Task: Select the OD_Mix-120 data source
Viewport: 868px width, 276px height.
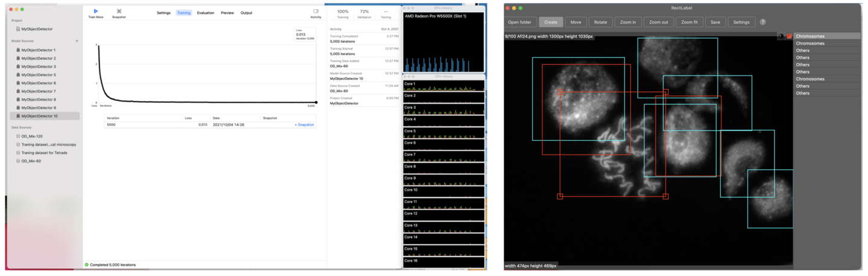Action: (x=31, y=136)
